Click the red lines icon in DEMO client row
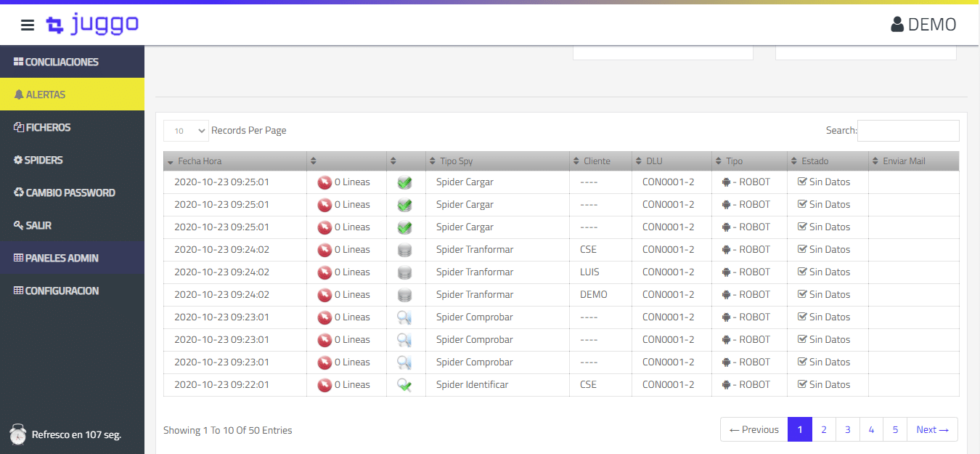Image resolution: width=980 pixels, height=454 pixels. click(324, 295)
